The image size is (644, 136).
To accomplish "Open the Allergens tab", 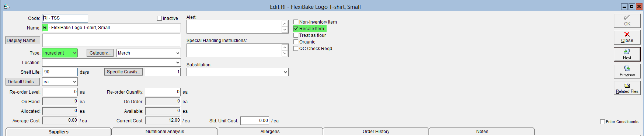I will [270, 132].
